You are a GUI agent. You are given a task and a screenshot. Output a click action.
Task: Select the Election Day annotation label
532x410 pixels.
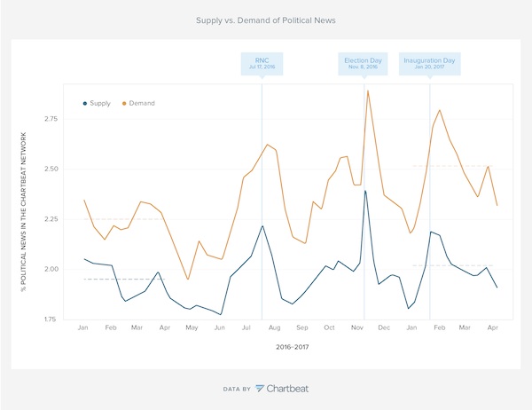pyautogui.click(x=364, y=64)
